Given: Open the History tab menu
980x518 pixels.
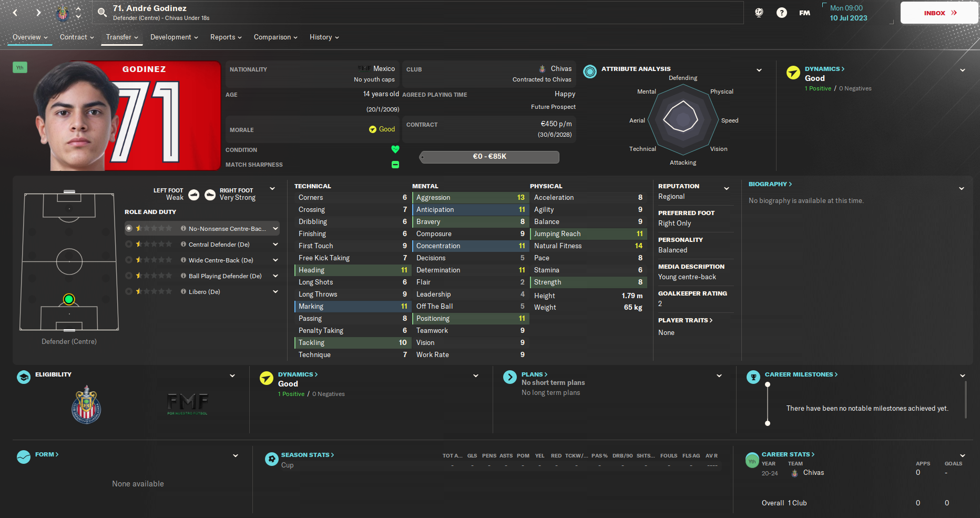Looking at the screenshot, I should coord(324,37).
